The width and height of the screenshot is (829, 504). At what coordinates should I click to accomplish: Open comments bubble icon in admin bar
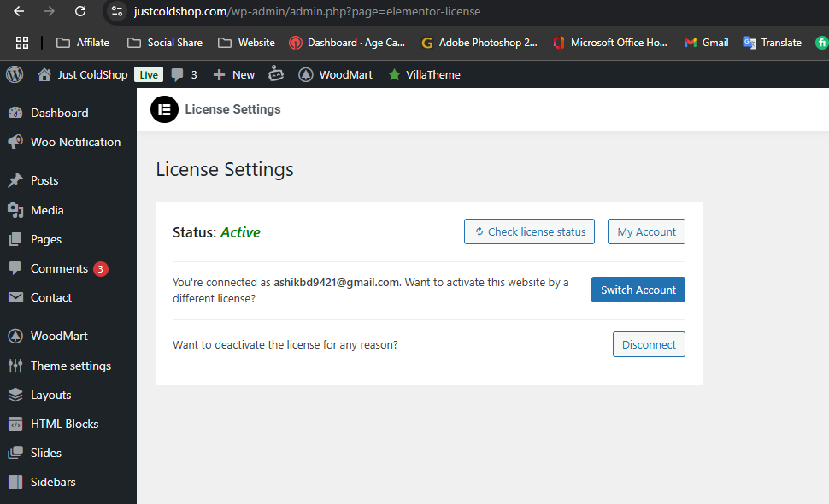178,74
